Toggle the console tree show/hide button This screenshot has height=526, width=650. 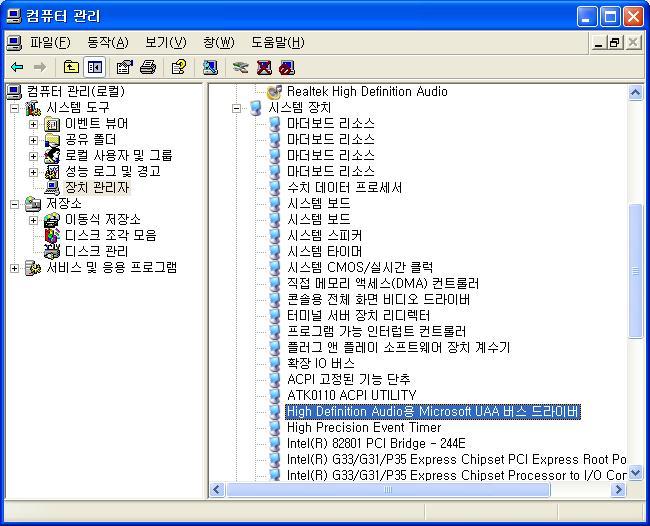95,67
